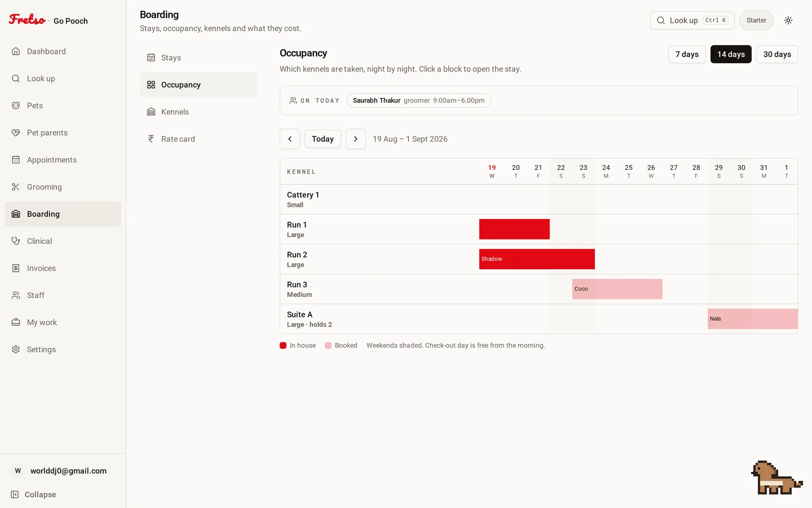Switch the view to 30 days
The width and height of the screenshot is (812, 508).
(777, 54)
